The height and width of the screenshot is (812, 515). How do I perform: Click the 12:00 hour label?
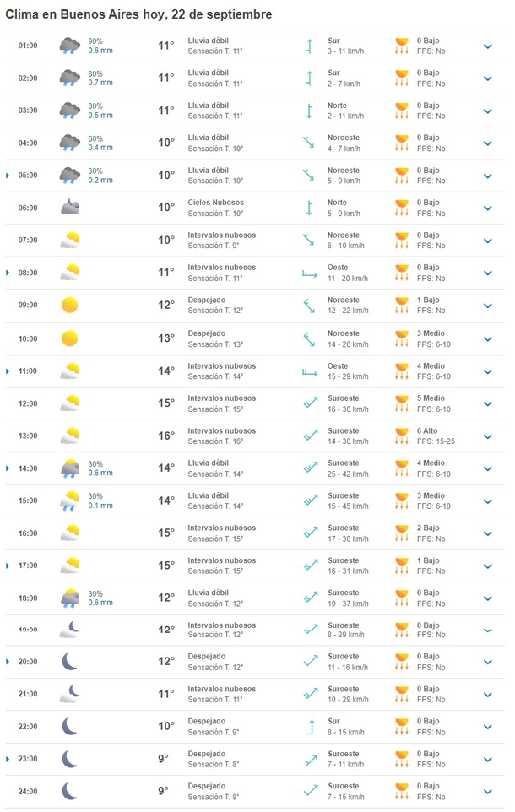28,403
